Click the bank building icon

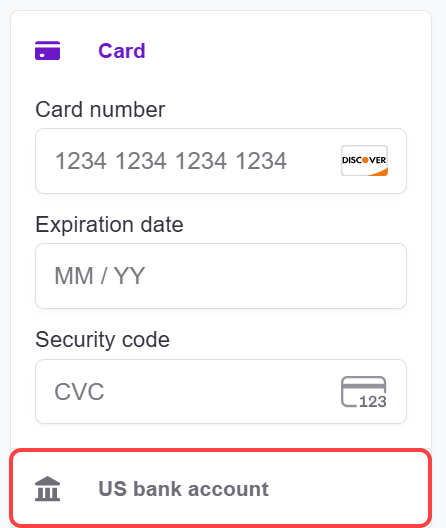pos(47,489)
